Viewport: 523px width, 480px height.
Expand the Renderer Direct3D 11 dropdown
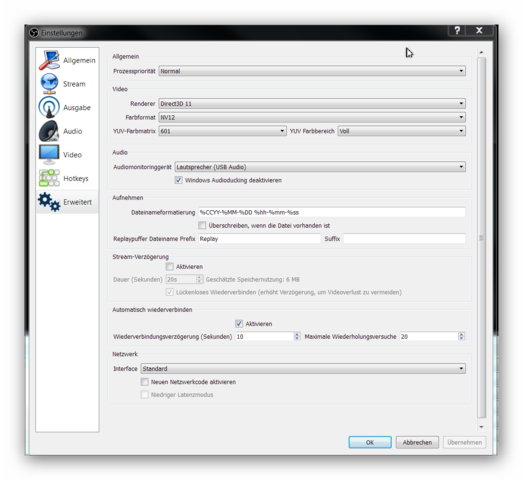tap(312, 104)
